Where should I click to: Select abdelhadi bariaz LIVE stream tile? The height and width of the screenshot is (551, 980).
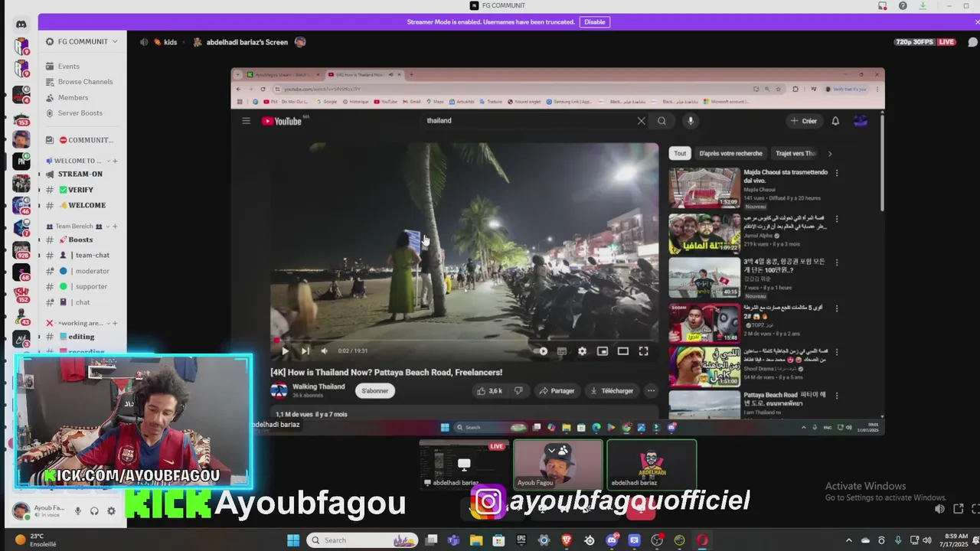464,464
